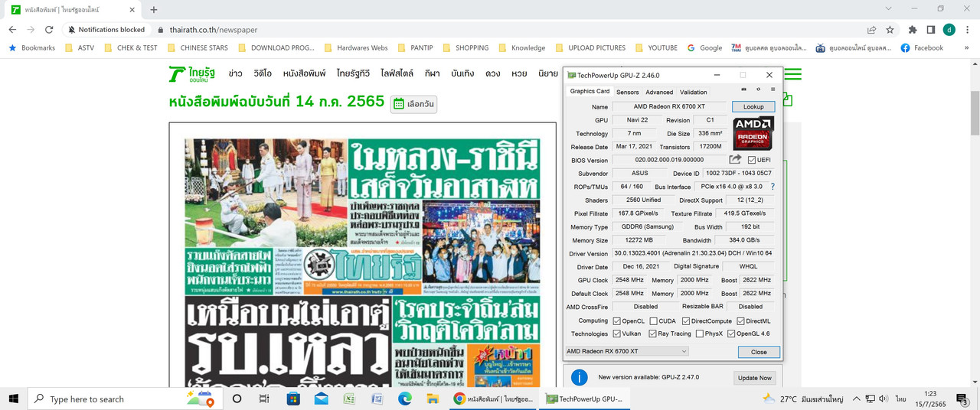Open the taskbar weather widget 27°C
The height and width of the screenshot is (410, 980).
(802, 399)
